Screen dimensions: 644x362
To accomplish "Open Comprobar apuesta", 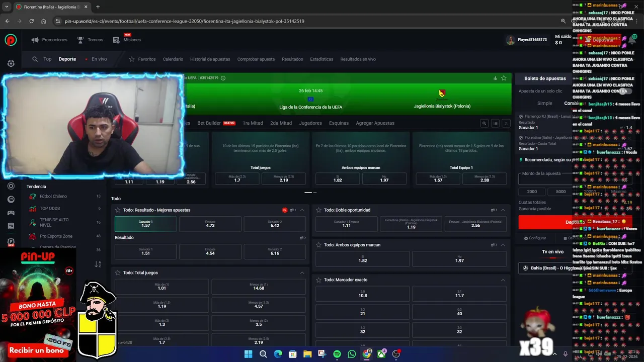I will coord(256,59).
